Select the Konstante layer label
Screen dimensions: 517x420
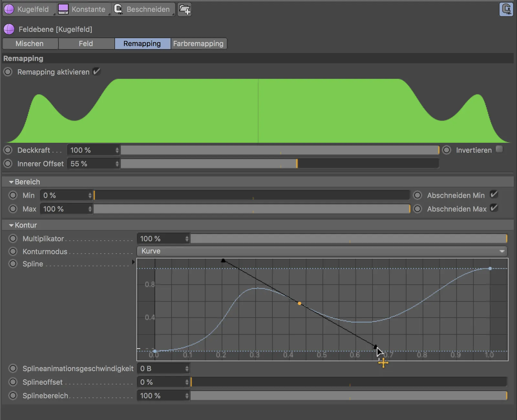click(x=89, y=9)
